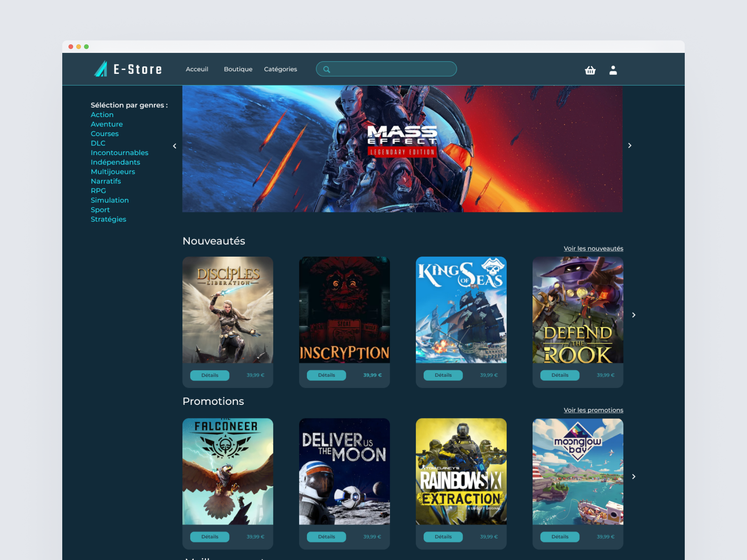Screen dimensions: 747x560
Task: Click Détails under Defend the Rook
Action: [x=560, y=375]
